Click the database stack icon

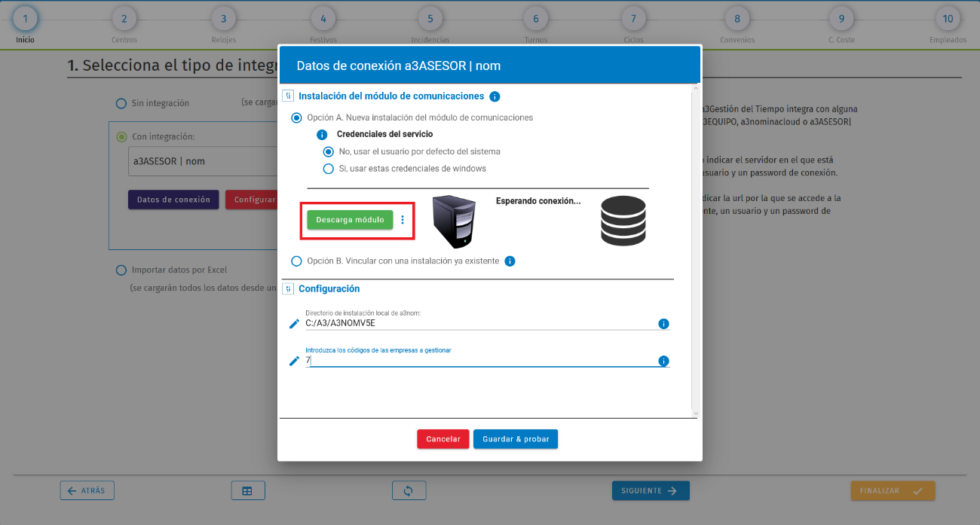coord(623,220)
